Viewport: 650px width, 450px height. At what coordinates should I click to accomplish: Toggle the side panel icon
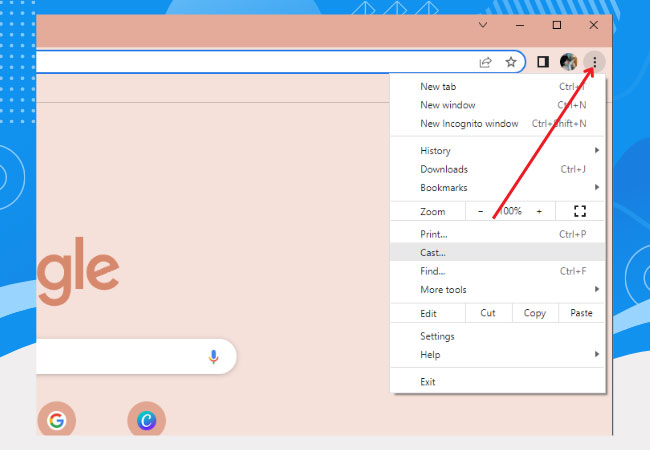point(543,62)
